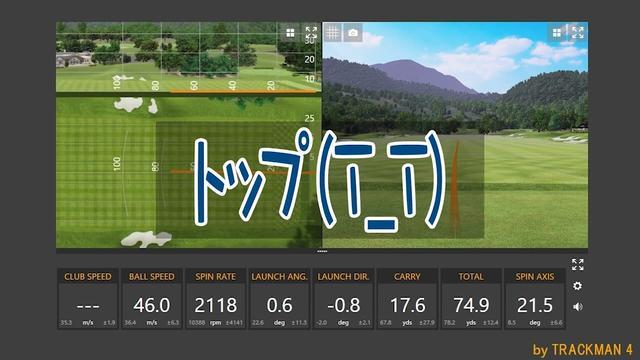Toggle the speaker sound icon
The image size is (640, 360).
click(578, 307)
